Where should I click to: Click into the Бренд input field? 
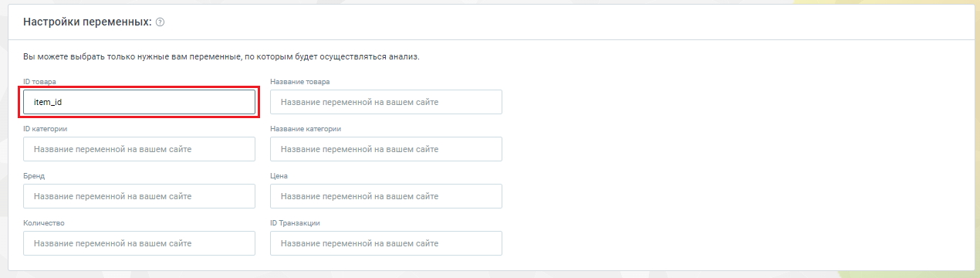(139, 196)
